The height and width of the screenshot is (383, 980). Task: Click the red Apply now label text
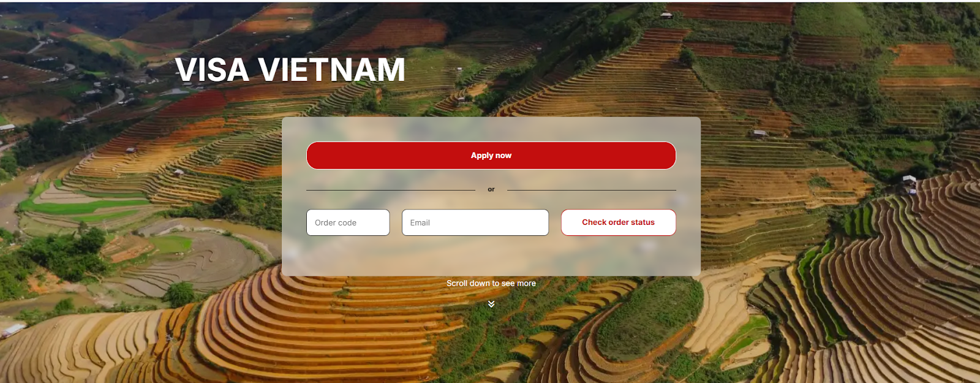[x=491, y=156]
